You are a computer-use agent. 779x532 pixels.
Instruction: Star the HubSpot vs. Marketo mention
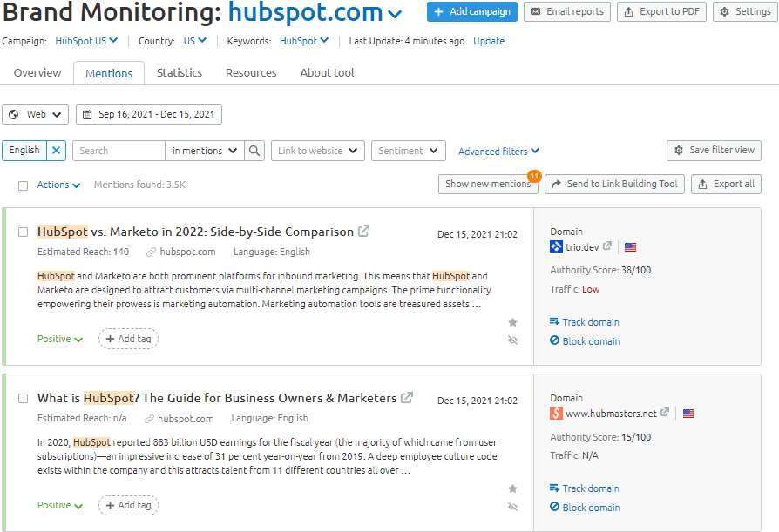(x=512, y=322)
